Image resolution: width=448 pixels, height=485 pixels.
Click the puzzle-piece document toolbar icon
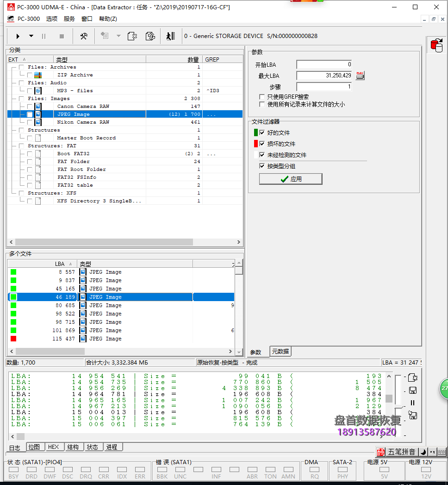click(x=132, y=36)
